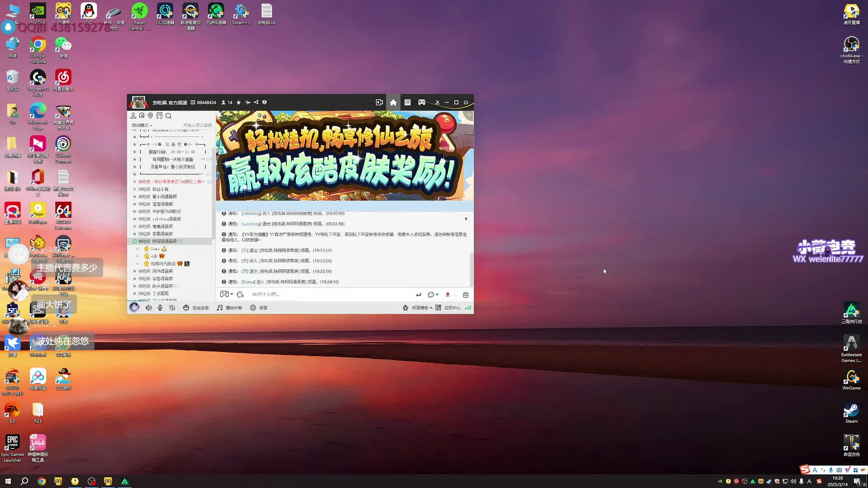Select the 宇哲语音房 channel row

click(x=170, y=279)
